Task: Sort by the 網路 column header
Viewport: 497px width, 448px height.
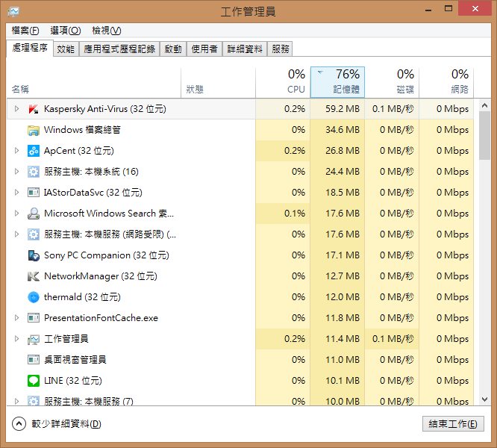Action: click(446, 82)
